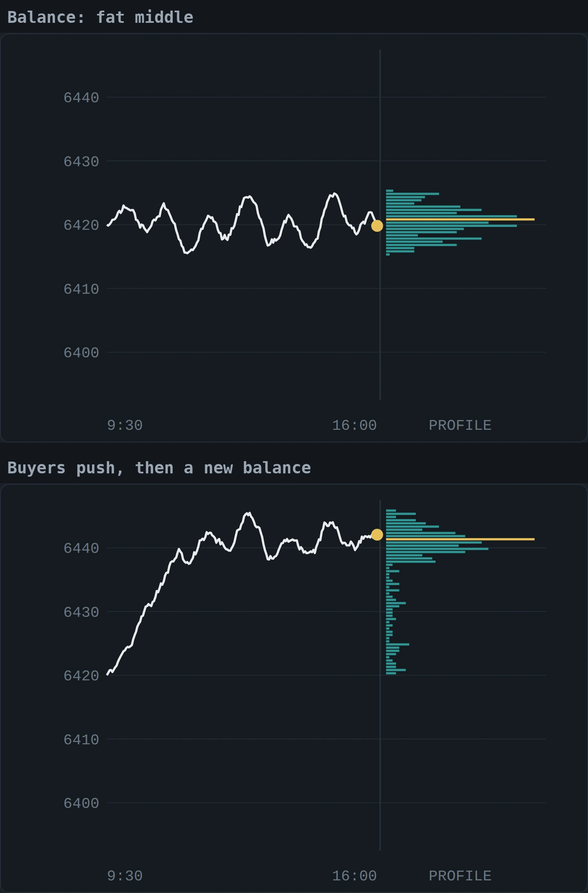Click the 9:30 time label in the top chart

click(x=125, y=425)
